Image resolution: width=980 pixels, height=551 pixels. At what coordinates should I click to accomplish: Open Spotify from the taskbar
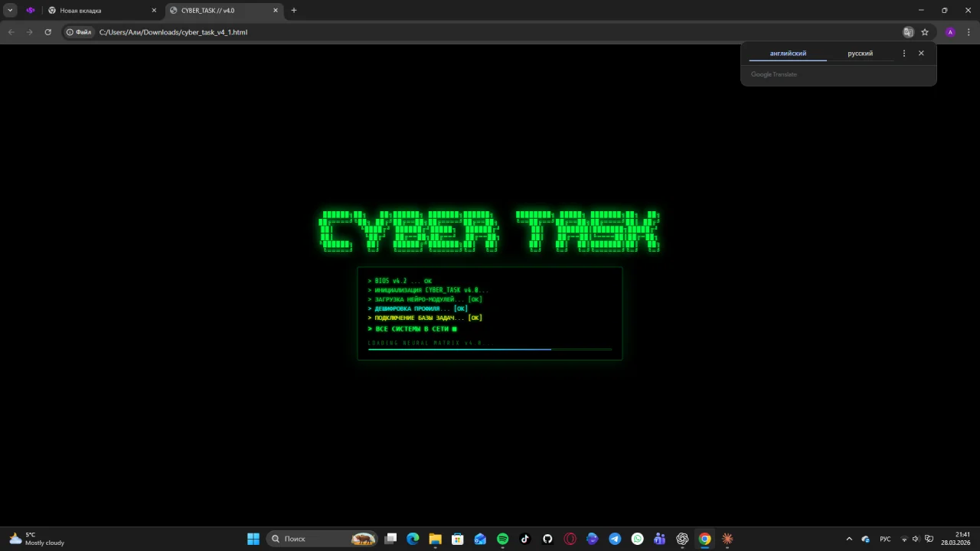[x=502, y=539]
